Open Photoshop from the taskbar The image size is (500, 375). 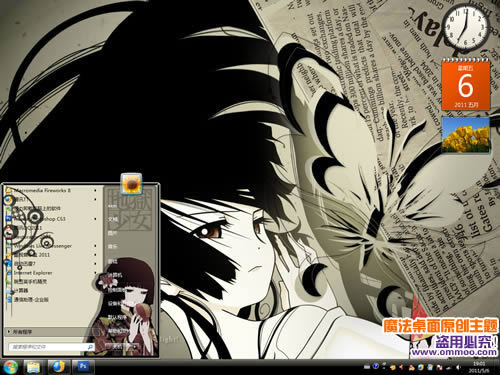(x=83, y=367)
